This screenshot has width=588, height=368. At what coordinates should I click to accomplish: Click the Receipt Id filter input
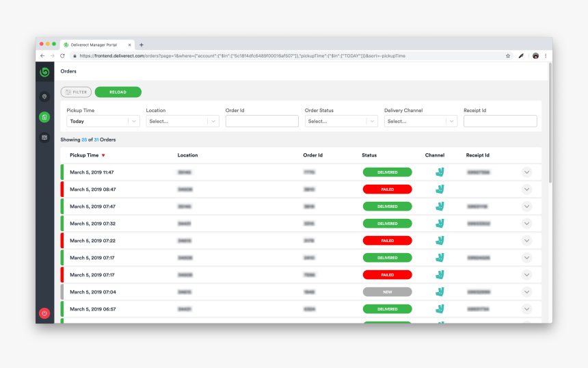click(500, 121)
